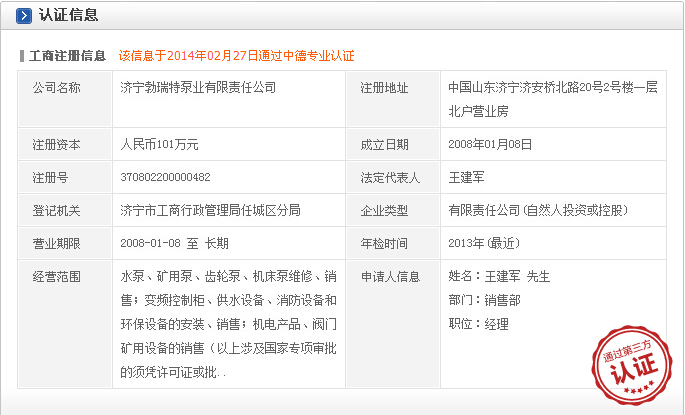This screenshot has height=415, width=685.
Task: Select applicant name line 姓名:王建军 先生
Action: click(499, 276)
